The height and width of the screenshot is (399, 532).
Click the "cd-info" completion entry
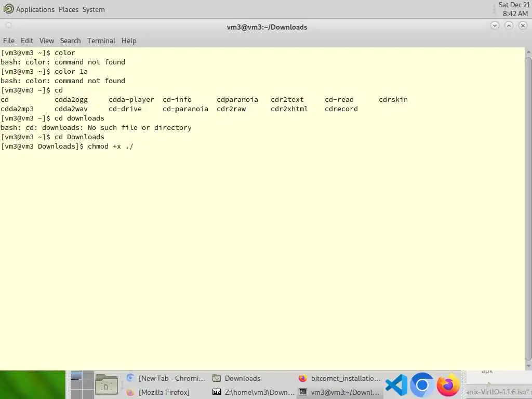click(177, 100)
